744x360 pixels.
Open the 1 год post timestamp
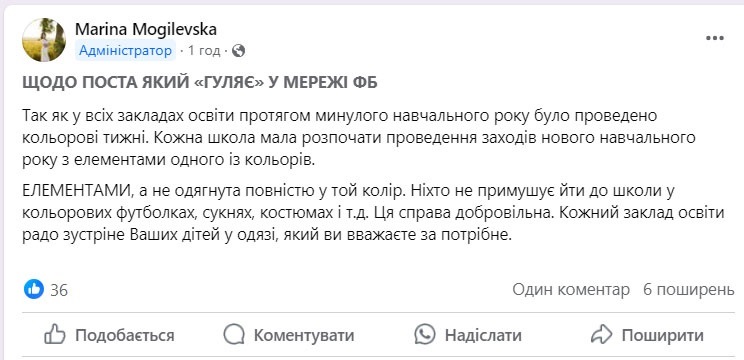pos(204,51)
